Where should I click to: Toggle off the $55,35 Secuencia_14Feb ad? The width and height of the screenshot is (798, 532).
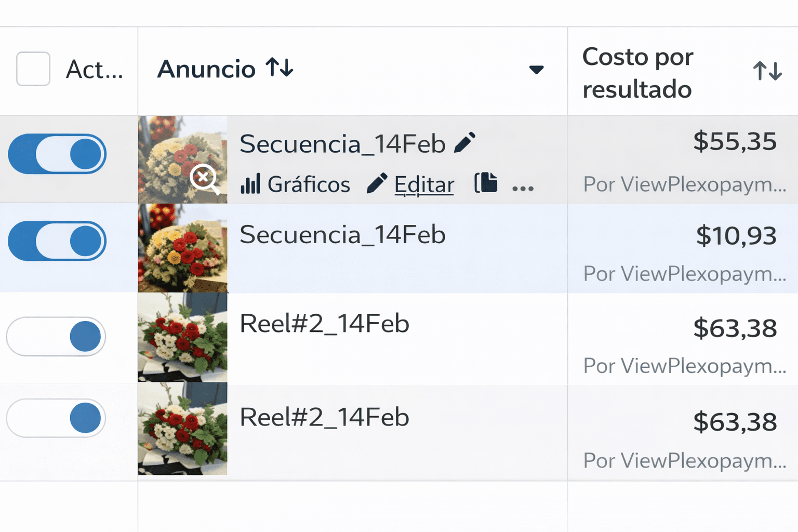tap(57, 154)
